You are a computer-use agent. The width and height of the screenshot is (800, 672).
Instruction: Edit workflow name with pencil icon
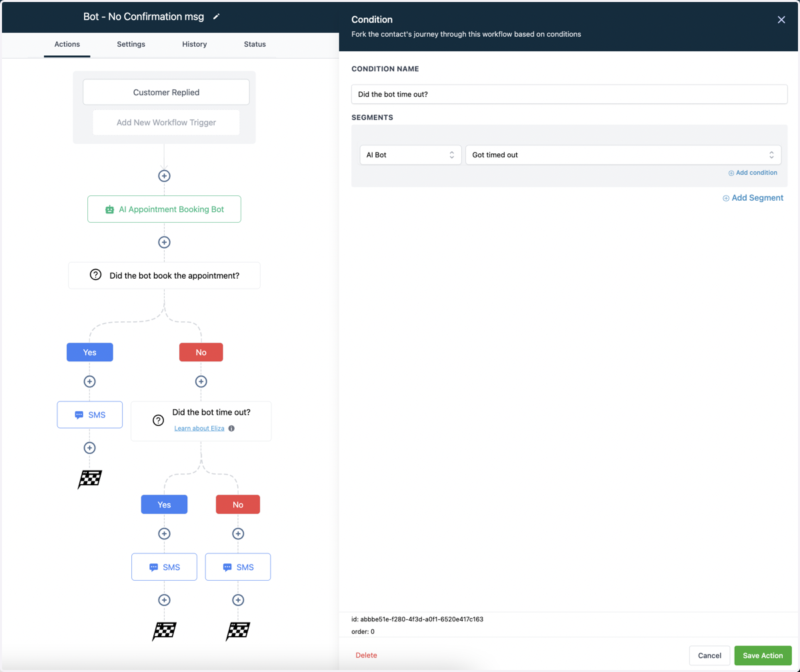pos(216,17)
